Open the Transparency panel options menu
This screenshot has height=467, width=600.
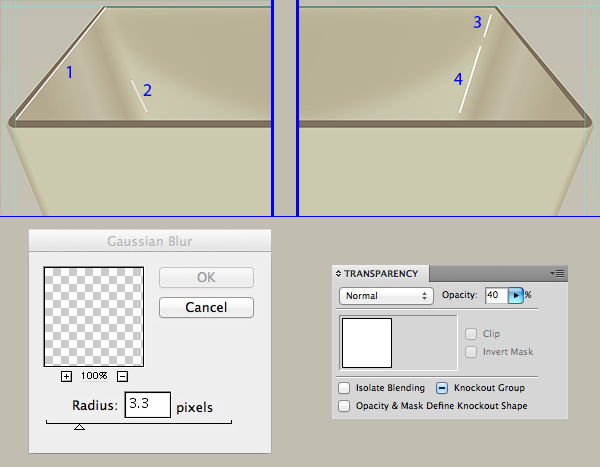coord(558,273)
